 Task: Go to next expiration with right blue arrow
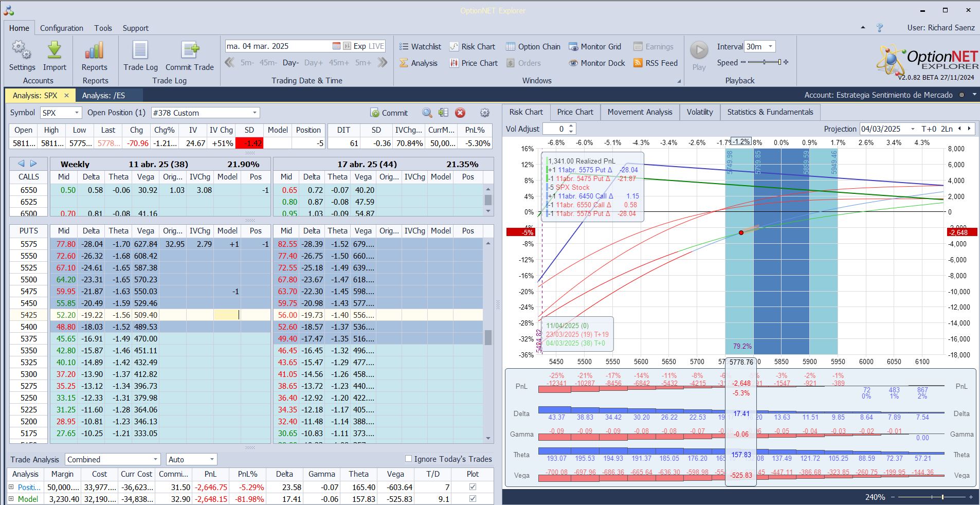point(33,164)
